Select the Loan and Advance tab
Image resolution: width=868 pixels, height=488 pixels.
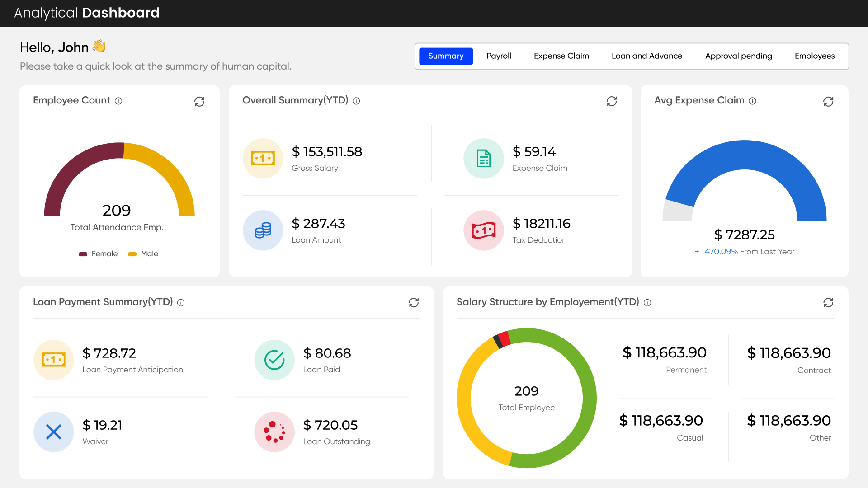pyautogui.click(x=646, y=56)
